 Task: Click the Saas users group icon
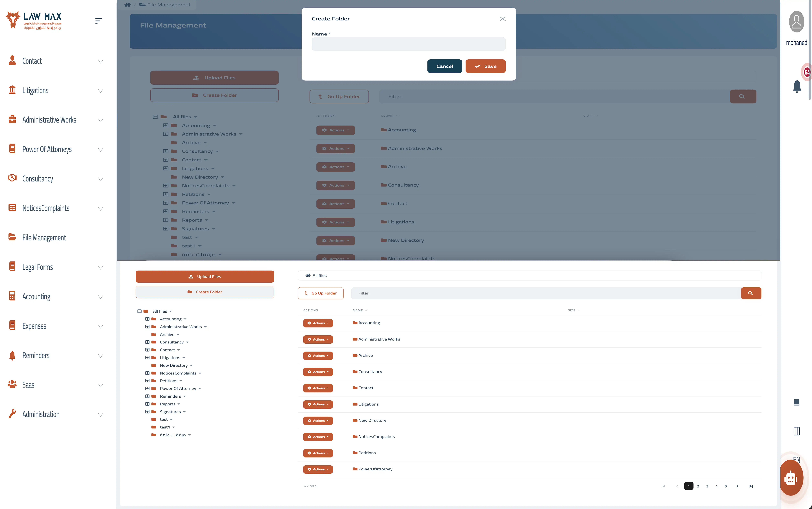(12, 384)
